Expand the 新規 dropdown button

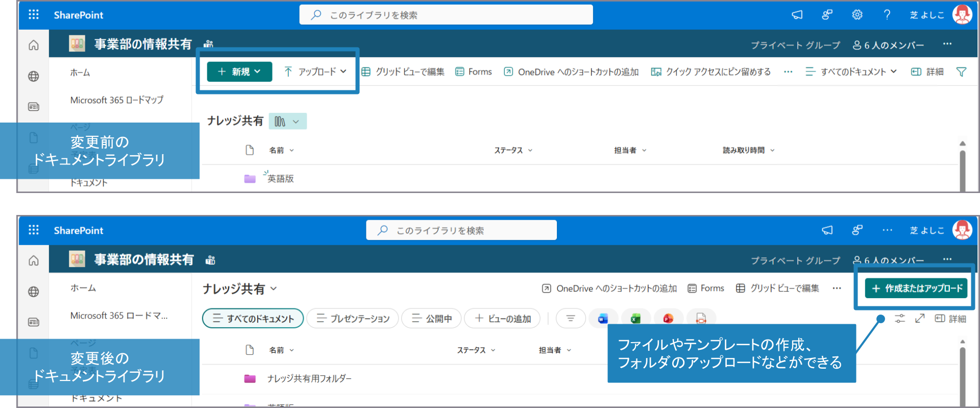[x=239, y=72]
